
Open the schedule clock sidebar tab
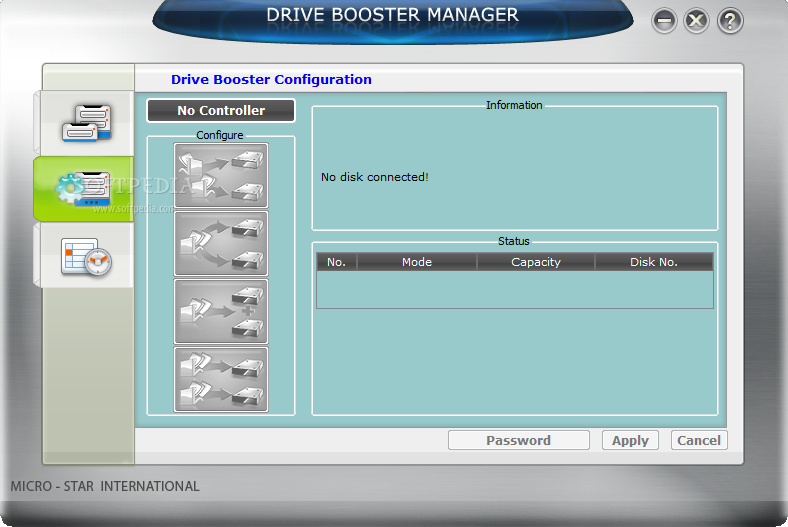tap(84, 255)
